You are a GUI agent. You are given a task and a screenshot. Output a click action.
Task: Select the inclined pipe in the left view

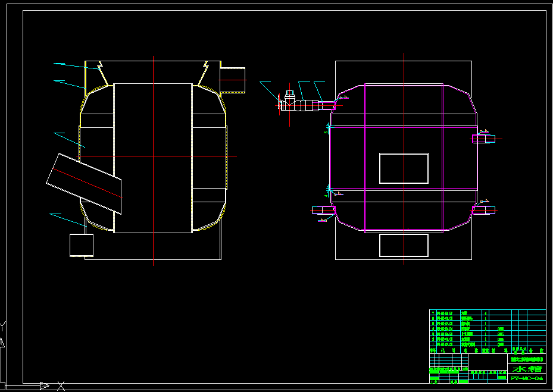(x=84, y=184)
